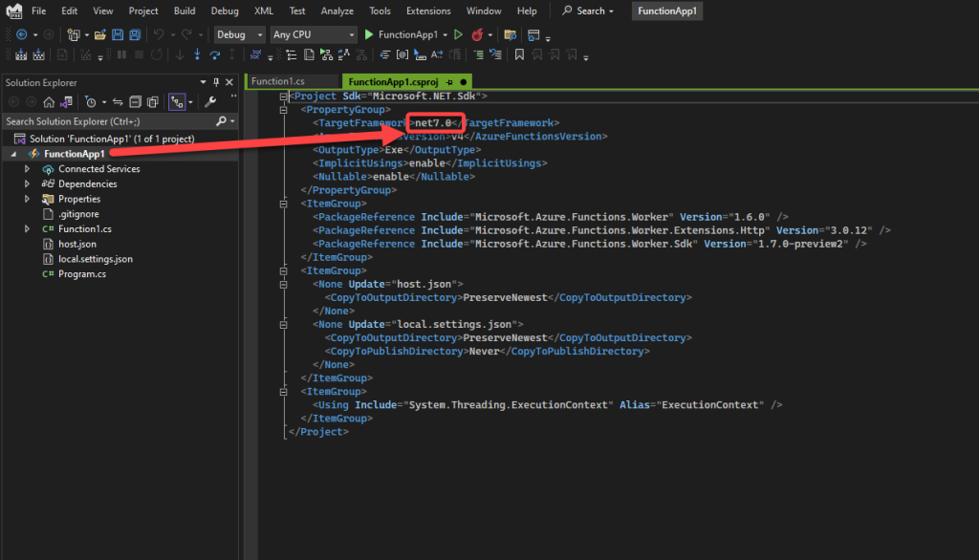Screen dimensions: 979x560
Task: Expand the Dependencies node
Action: [27, 184]
